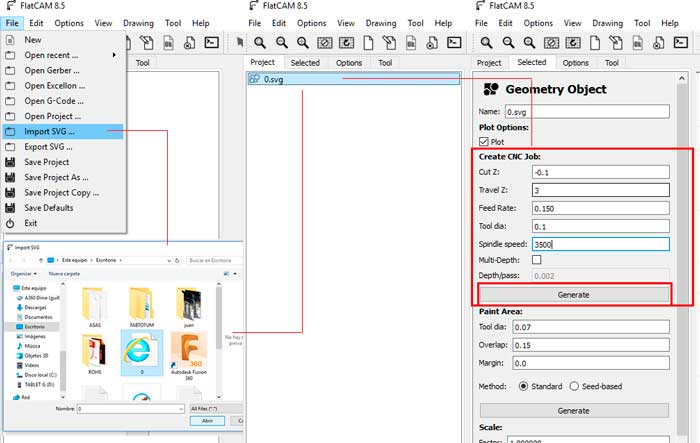Viewport: 700px width, 443px height.
Task: Select Disco local (C:) in Import dialog sidebar
Action: coord(37,375)
